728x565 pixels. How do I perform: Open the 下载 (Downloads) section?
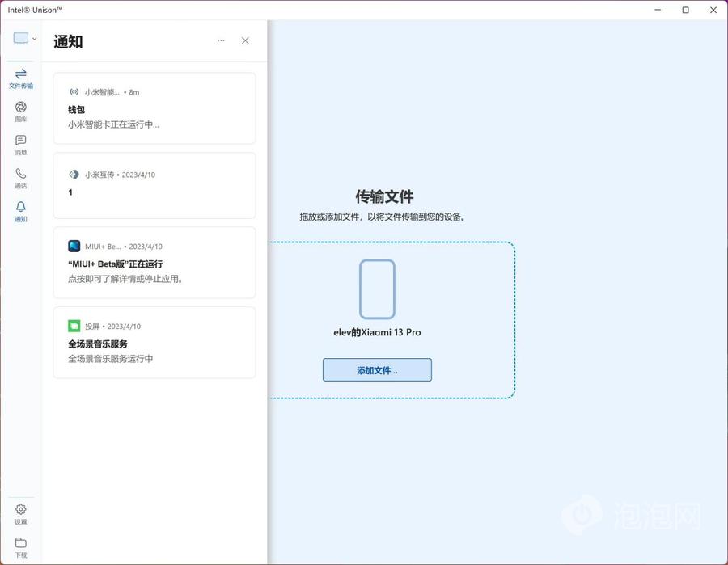click(20, 544)
